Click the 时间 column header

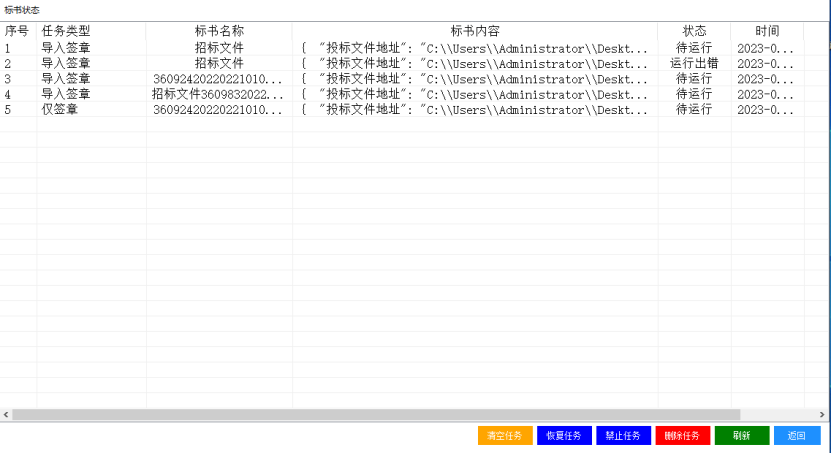point(767,31)
